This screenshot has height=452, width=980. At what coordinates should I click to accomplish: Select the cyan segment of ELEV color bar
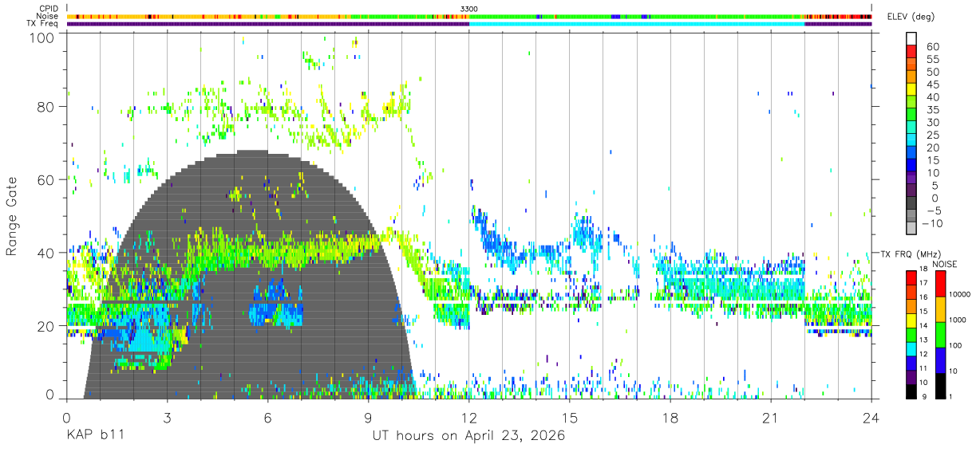click(x=912, y=138)
